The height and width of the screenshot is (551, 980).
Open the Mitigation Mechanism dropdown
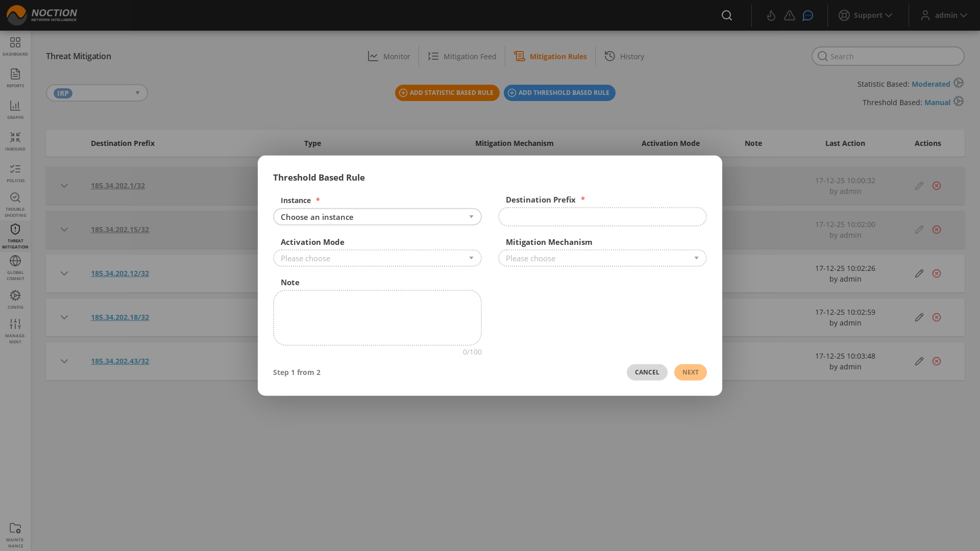coord(602,258)
